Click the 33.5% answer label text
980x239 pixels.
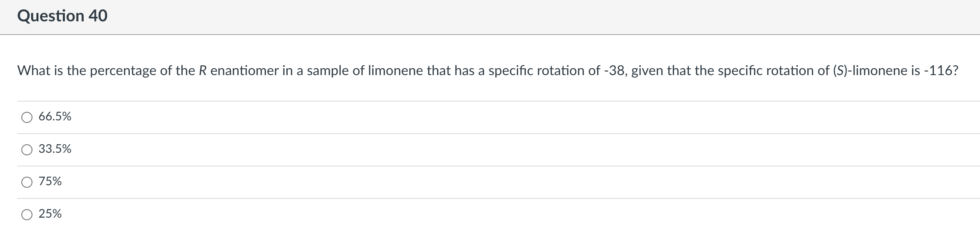click(55, 149)
